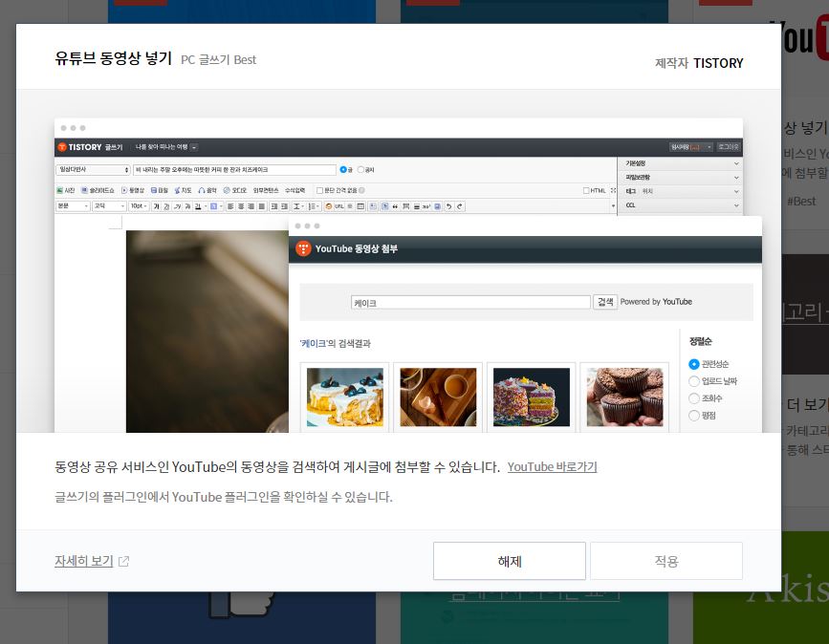829x644 pixels.
Task: Click the 해제 button in the dialog
Action: (x=509, y=561)
